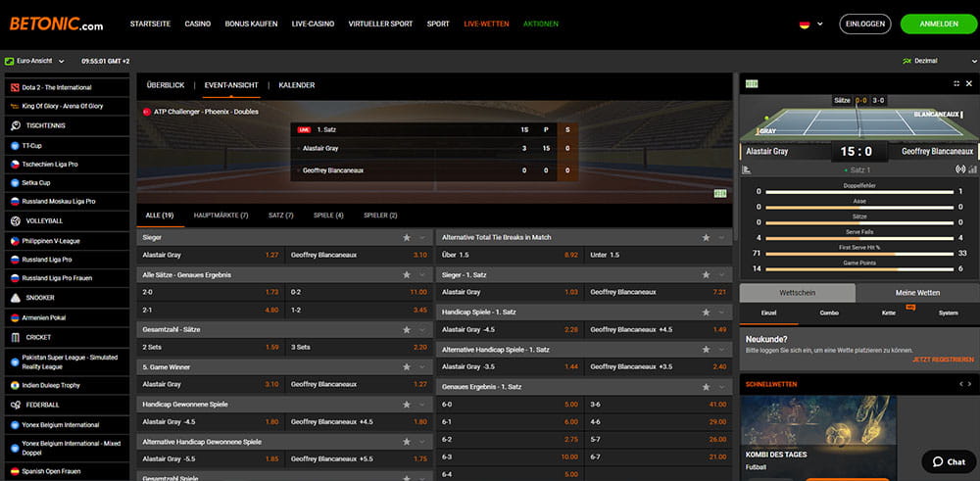
Task: Go to the Casino menu
Action: [x=198, y=24]
